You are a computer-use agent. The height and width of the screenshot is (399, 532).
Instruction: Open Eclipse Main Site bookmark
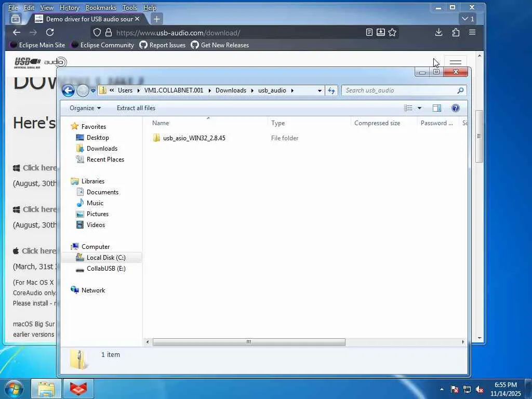(37, 45)
